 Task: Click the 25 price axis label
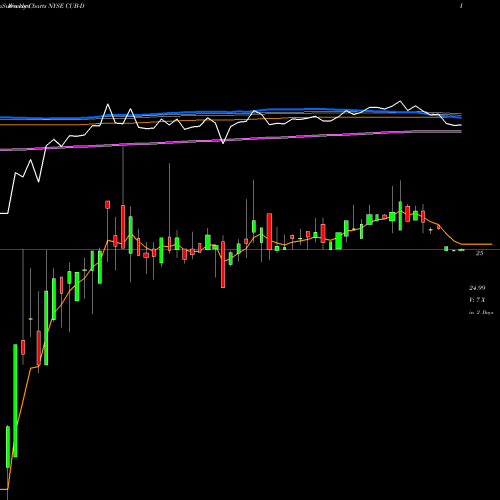pyautogui.click(x=479, y=253)
